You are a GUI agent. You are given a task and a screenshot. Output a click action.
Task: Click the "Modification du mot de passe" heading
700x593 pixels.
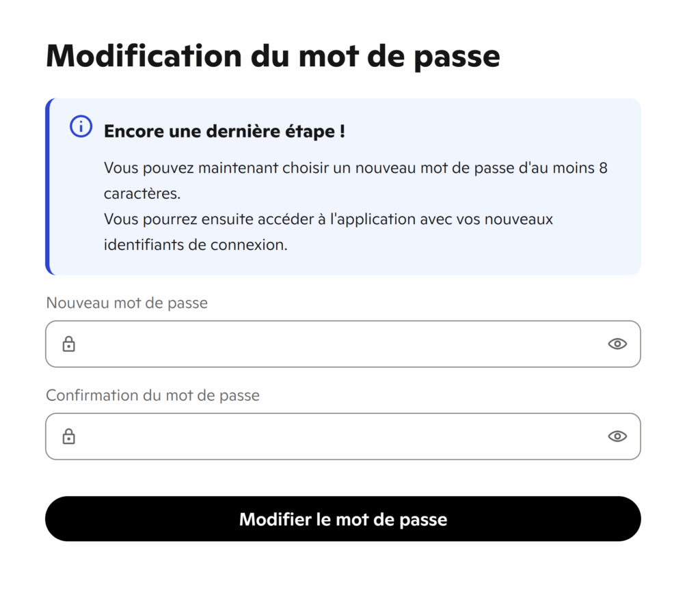click(273, 56)
